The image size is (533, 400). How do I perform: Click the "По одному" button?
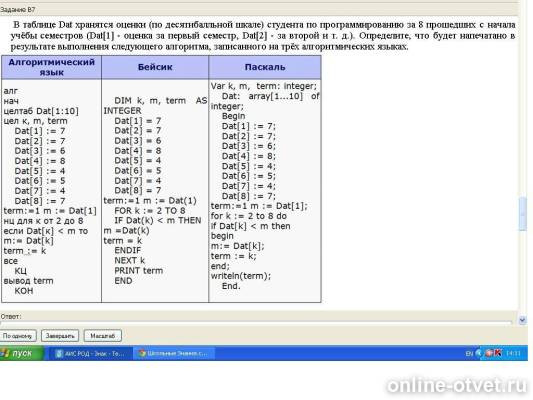point(18,336)
